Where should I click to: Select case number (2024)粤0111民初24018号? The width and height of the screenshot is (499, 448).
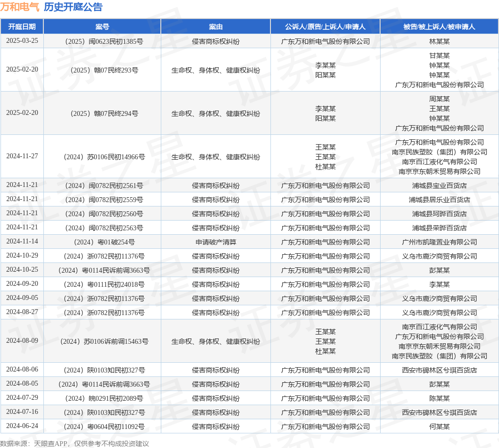(104, 284)
